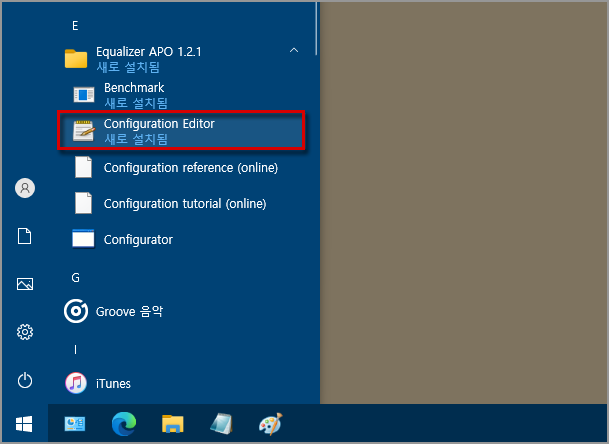This screenshot has height=444, width=609.
Task: Click the Groove music disc icon
Action: click(x=76, y=311)
